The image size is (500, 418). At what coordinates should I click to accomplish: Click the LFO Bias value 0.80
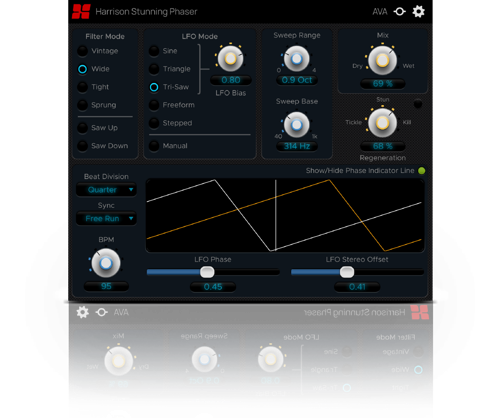(x=231, y=80)
